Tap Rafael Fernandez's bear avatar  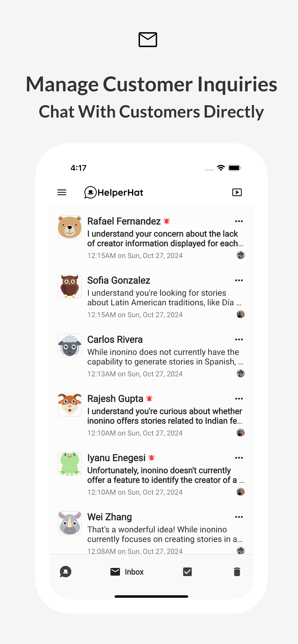[x=70, y=227]
